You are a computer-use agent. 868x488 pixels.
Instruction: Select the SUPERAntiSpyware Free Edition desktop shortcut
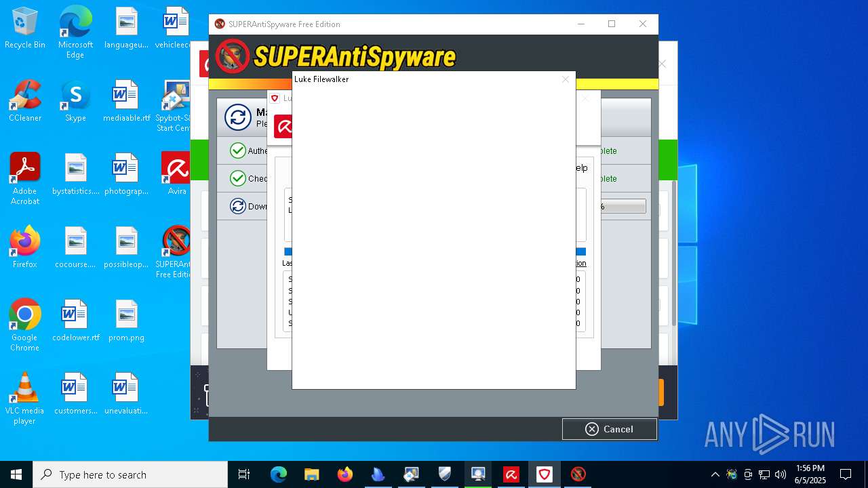(x=174, y=252)
